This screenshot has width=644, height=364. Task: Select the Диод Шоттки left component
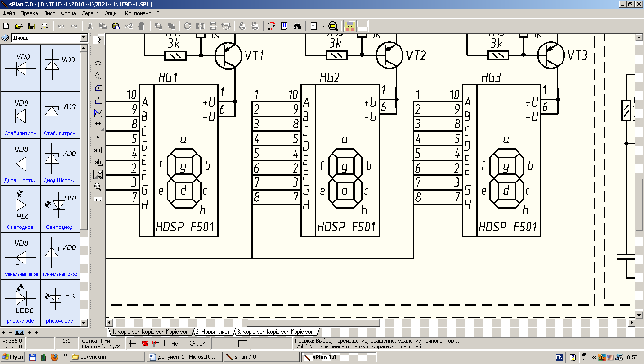(20, 161)
